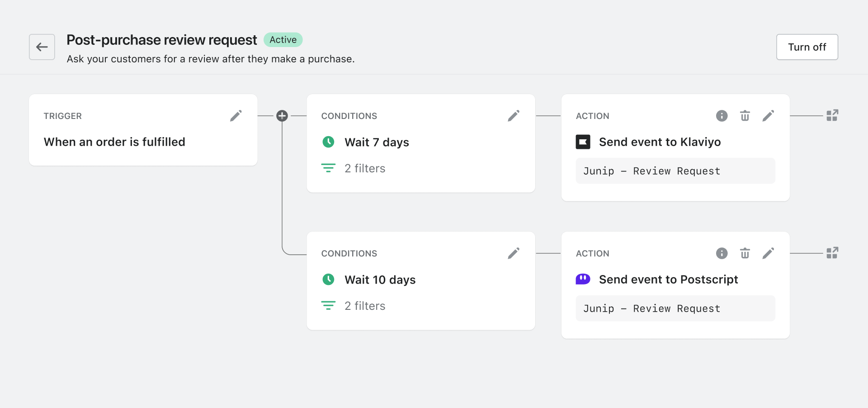The height and width of the screenshot is (408, 868).
Task: Click the Junip event name field under Klaviyo
Action: click(x=675, y=171)
